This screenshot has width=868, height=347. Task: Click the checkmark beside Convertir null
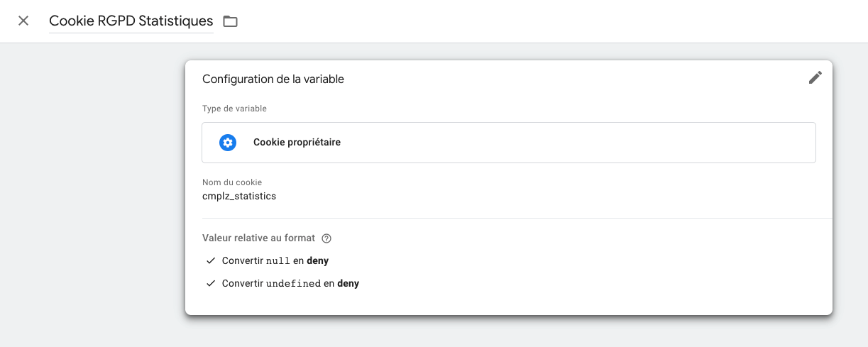211,261
